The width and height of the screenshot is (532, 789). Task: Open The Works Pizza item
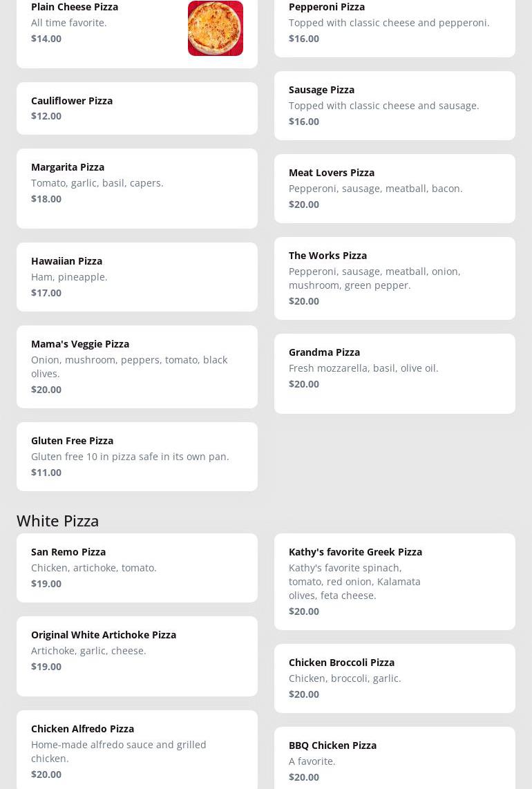coord(394,278)
